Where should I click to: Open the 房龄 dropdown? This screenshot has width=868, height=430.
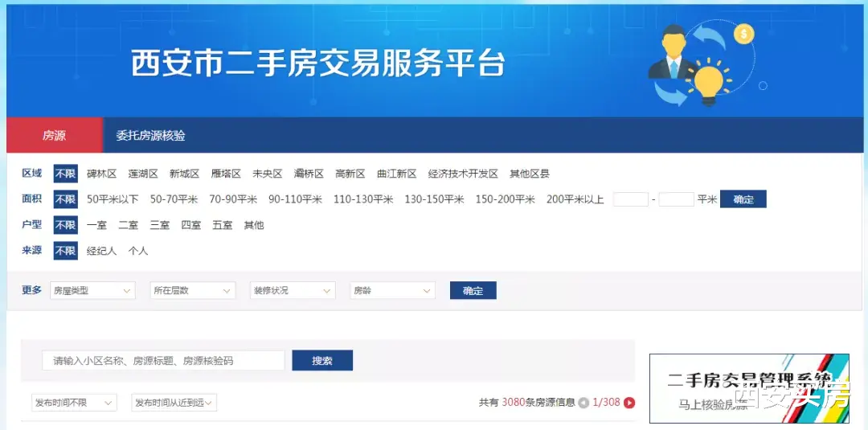pyautogui.click(x=392, y=290)
